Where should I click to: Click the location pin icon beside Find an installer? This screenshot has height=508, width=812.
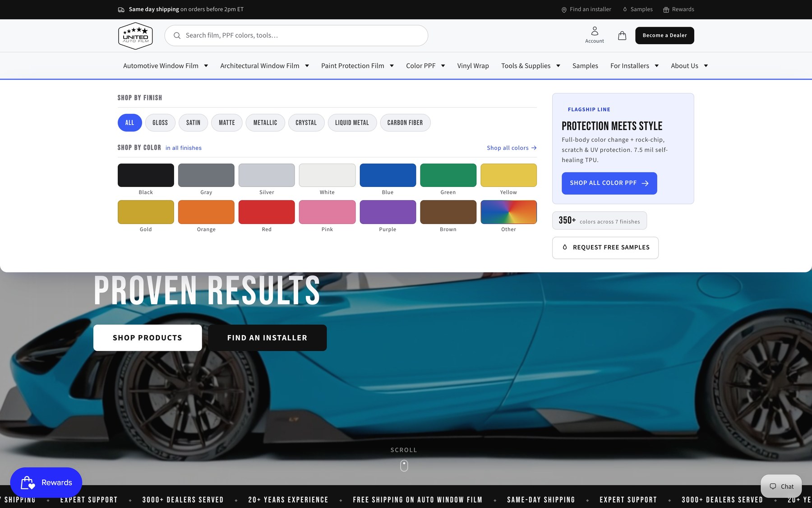[564, 9]
